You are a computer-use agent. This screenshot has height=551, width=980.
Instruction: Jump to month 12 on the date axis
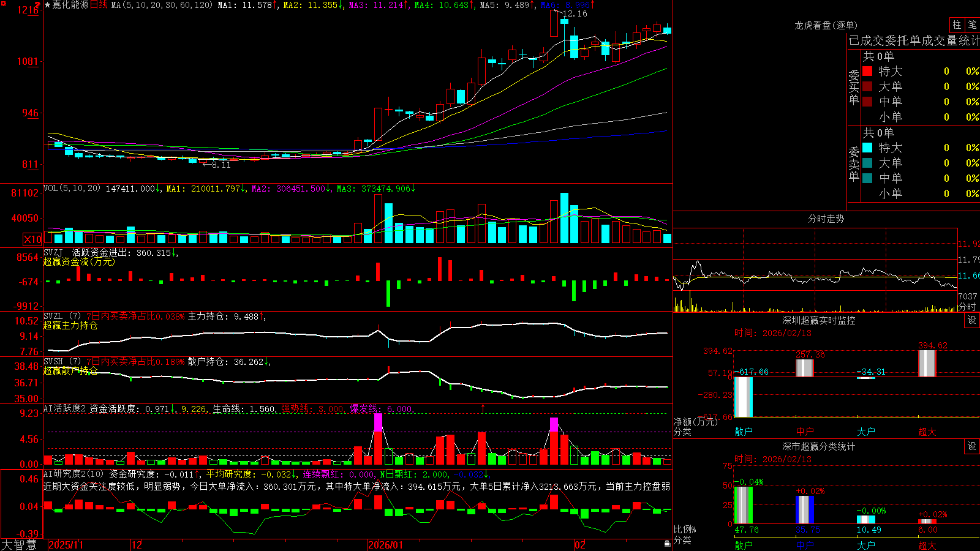pyautogui.click(x=137, y=545)
